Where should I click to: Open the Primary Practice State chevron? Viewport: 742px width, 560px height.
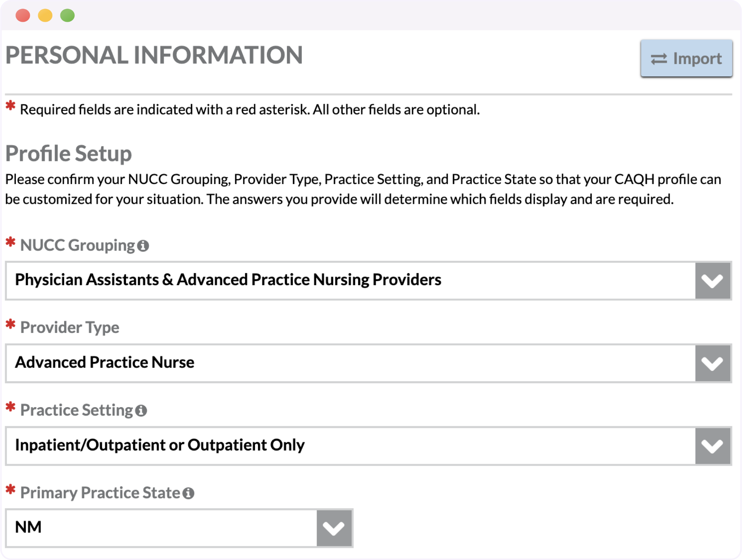[x=334, y=528]
